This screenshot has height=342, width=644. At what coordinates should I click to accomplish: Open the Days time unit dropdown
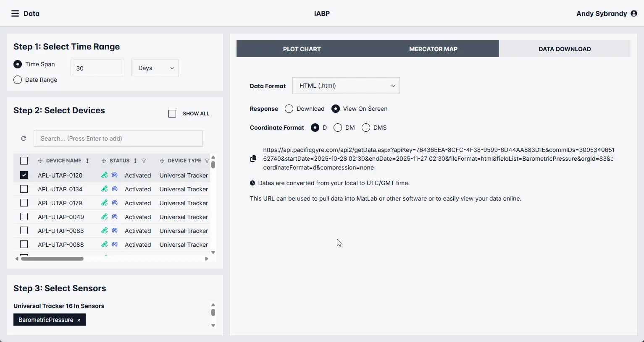point(155,68)
